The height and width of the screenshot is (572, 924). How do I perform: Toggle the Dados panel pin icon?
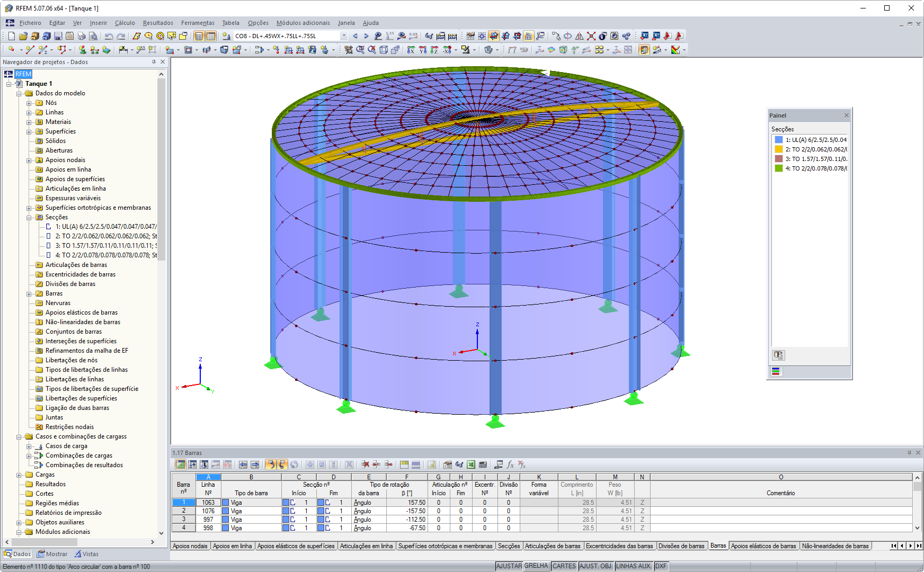pyautogui.click(x=154, y=61)
